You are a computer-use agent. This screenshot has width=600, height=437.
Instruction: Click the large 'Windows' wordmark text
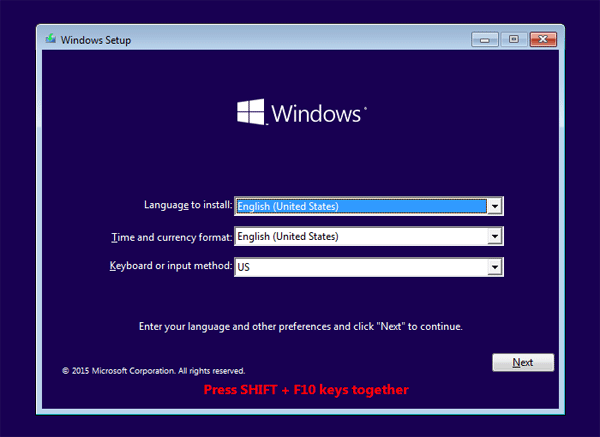[316, 113]
